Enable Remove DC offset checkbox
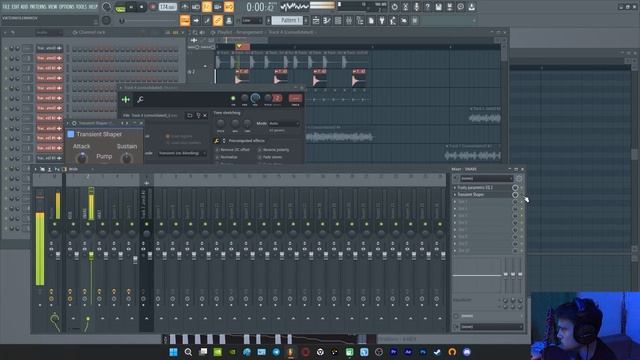The height and width of the screenshot is (360, 640). (x=217, y=150)
